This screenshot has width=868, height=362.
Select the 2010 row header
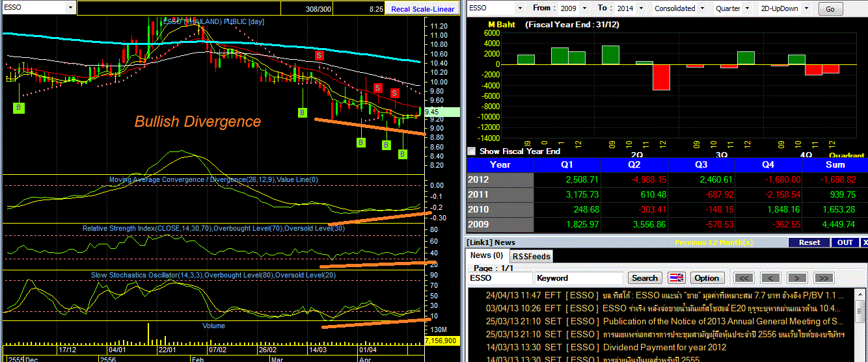click(x=500, y=210)
